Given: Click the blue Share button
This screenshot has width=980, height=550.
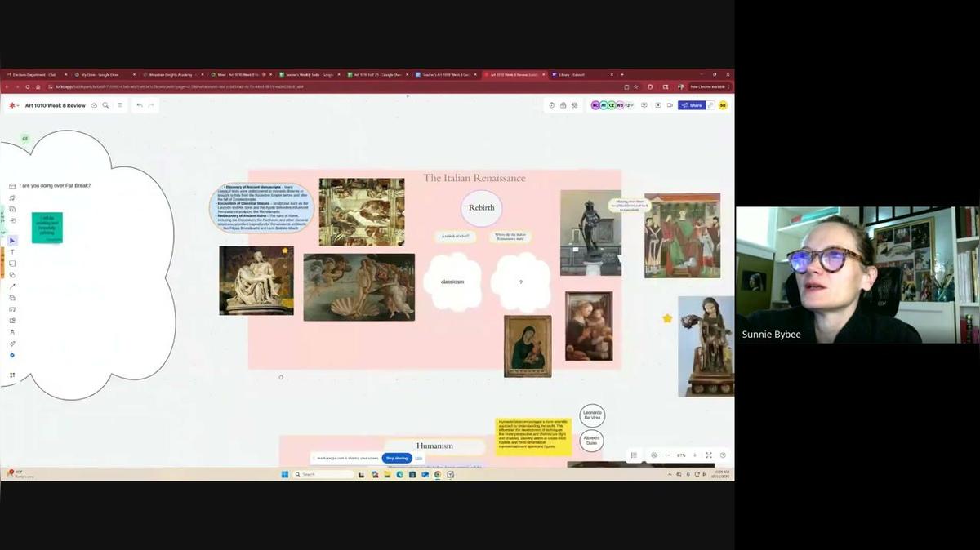Looking at the screenshot, I should [x=692, y=105].
